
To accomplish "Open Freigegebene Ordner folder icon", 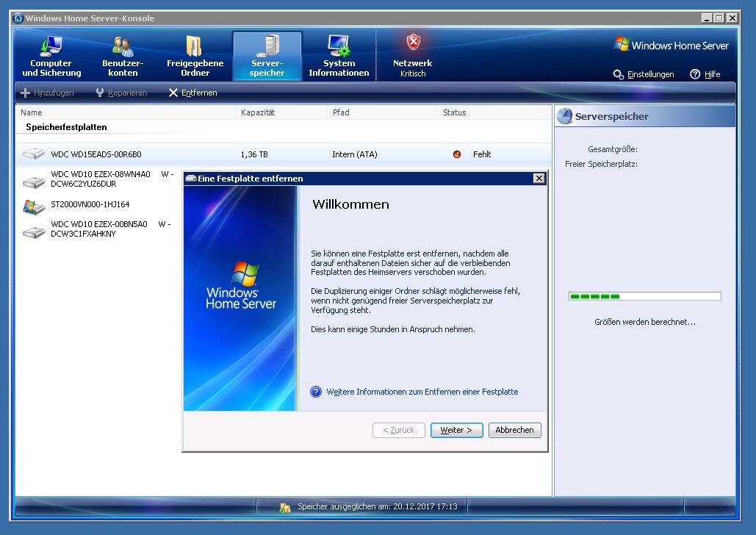I will (195, 46).
